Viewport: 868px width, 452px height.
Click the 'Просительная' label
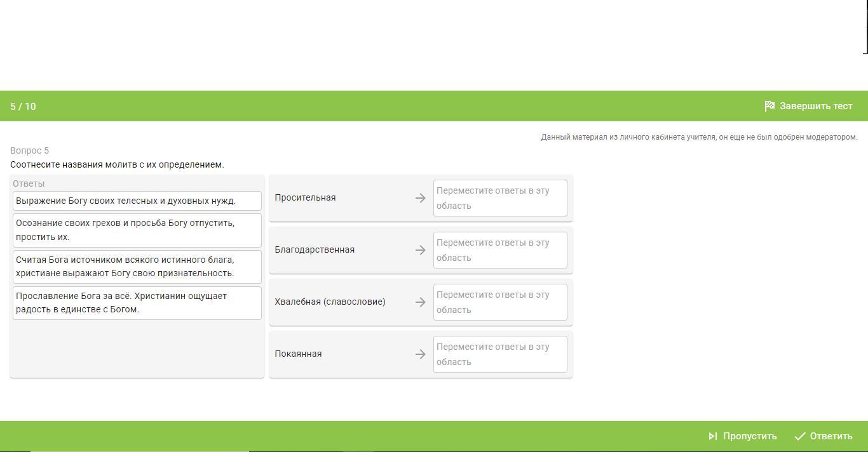coord(305,197)
